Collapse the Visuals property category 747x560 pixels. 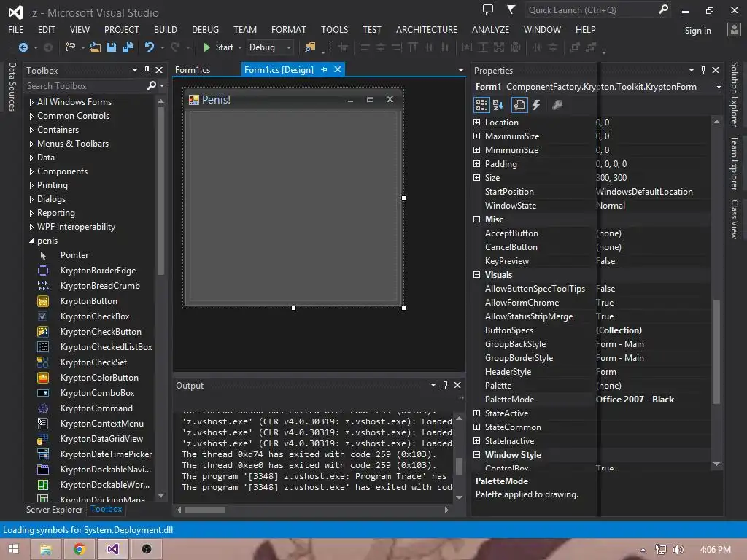coord(476,275)
